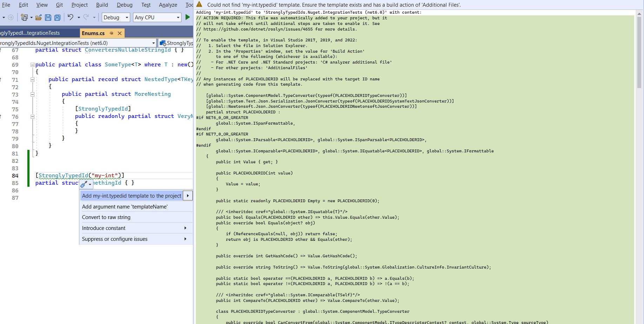Click line number 84 in the gutter
644x324 pixels.
pyautogui.click(x=15, y=176)
